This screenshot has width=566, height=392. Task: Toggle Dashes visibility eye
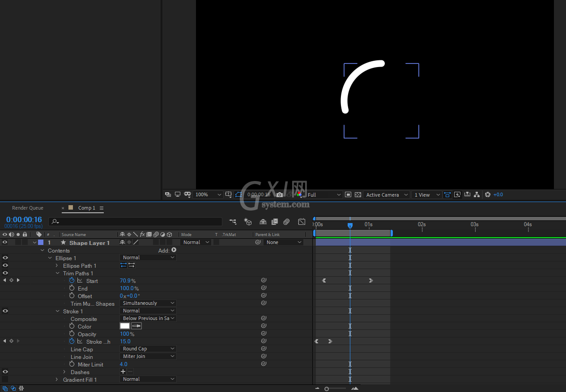click(5, 372)
